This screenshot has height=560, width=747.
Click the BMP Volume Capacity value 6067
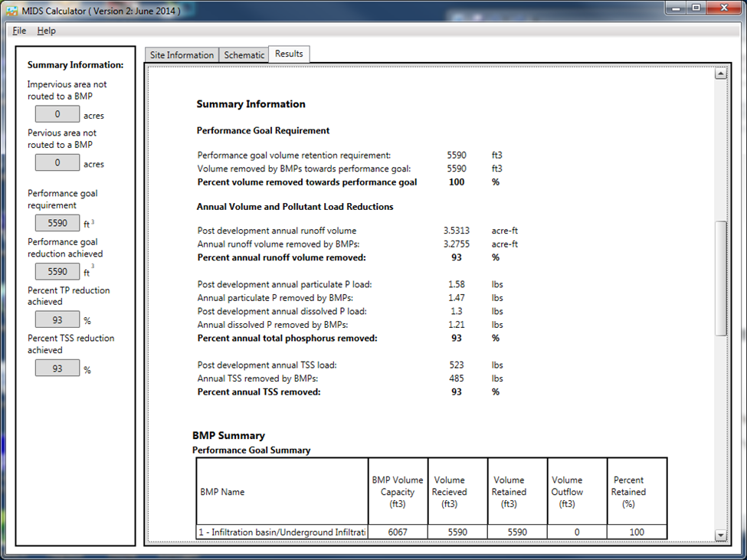[x=397, y=532]
